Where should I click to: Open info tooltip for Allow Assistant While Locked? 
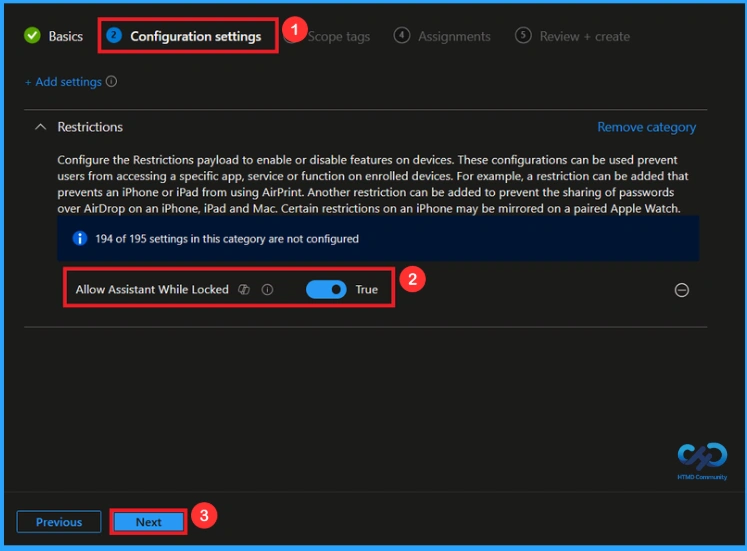[x=267, y=290]
